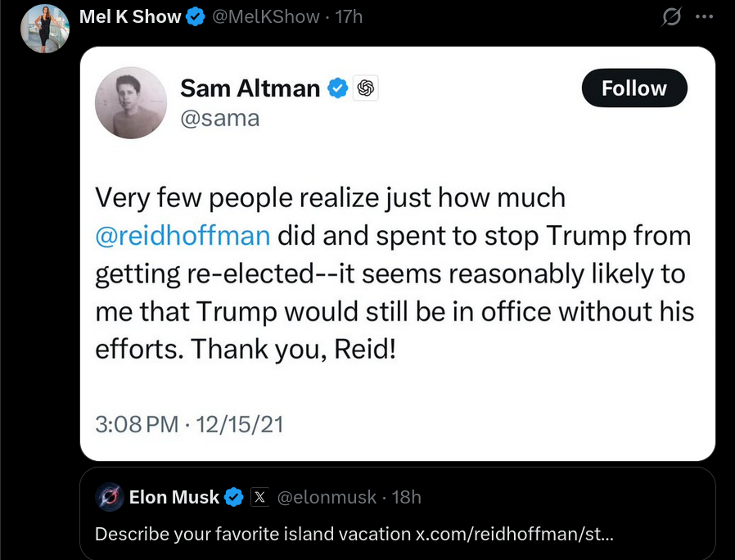735x560 pixels.
Task: Click the X affiliate badge near Elon Musk
Action: point(259,497)
